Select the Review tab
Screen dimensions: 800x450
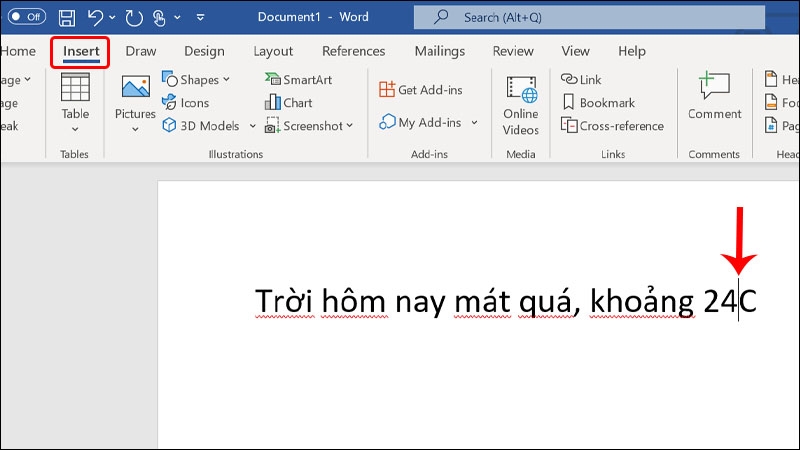click(x=513, y=51)
